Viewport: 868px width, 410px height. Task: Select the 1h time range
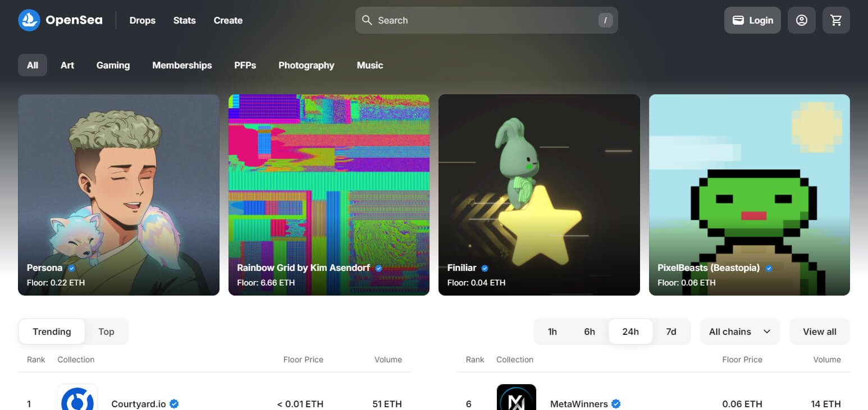(552, 331)
